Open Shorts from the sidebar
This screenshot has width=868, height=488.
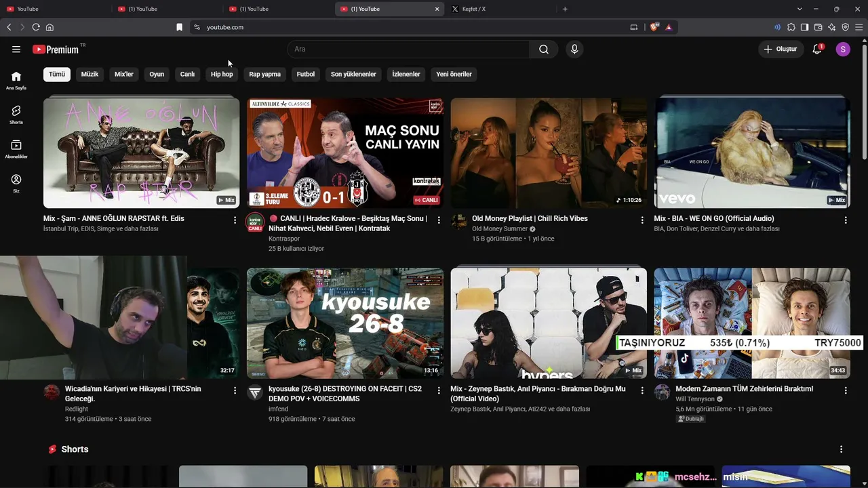pyautogui.click(x=16, y=115)
